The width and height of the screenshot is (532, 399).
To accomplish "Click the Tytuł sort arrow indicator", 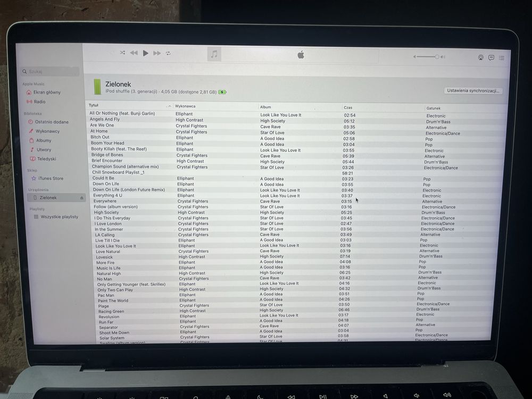I will point(169,106).
